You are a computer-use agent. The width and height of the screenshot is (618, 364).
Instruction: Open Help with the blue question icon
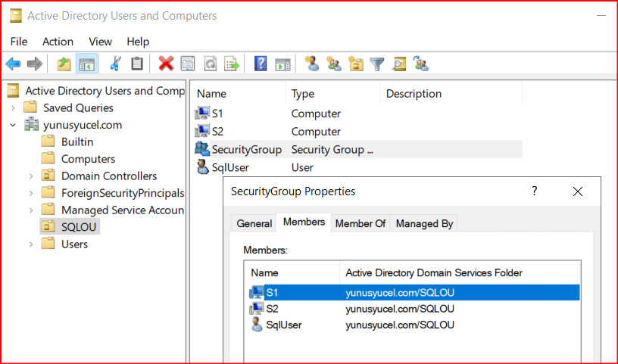pos(261,64)
